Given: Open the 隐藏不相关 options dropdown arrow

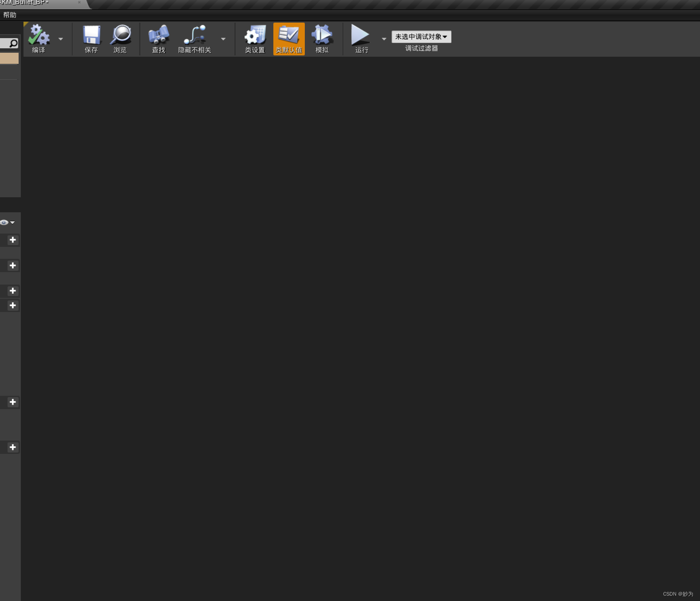Looking at the screenshot, I should pos(223,39).
